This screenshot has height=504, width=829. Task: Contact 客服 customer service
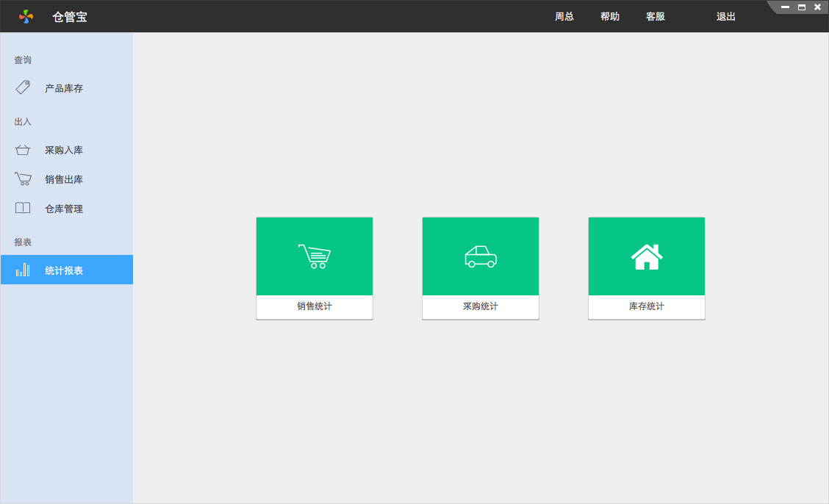click(656, 16)
